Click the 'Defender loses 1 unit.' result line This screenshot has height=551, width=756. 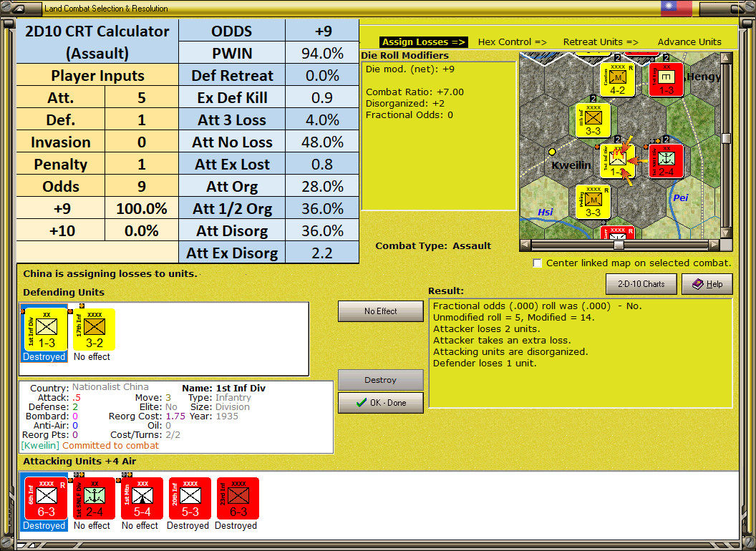click(485, 363)
